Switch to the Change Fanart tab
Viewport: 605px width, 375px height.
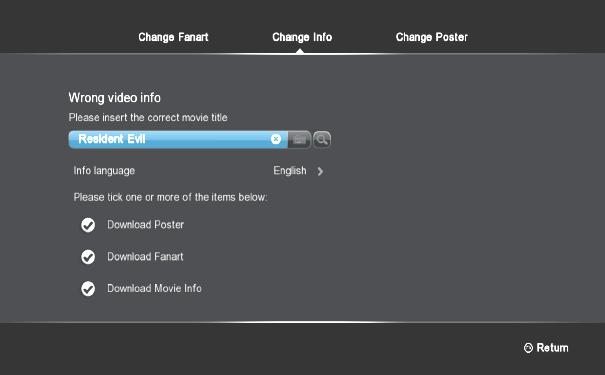pos(173,37)
